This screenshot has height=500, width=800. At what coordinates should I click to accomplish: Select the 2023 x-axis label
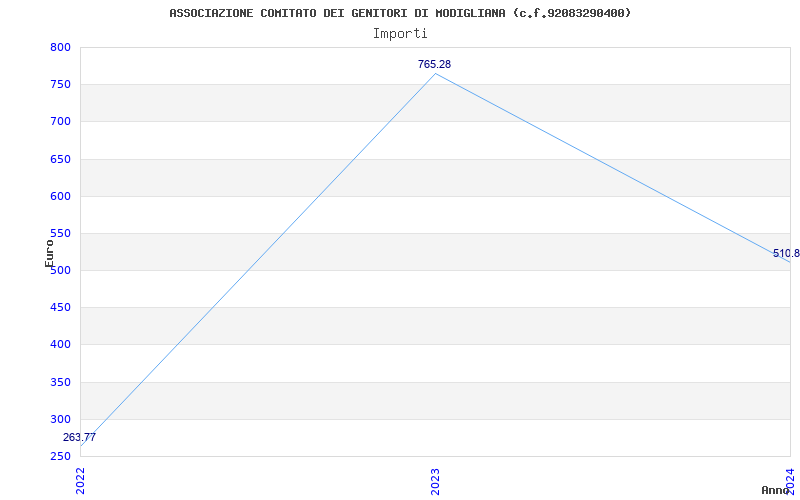[435, 482]
